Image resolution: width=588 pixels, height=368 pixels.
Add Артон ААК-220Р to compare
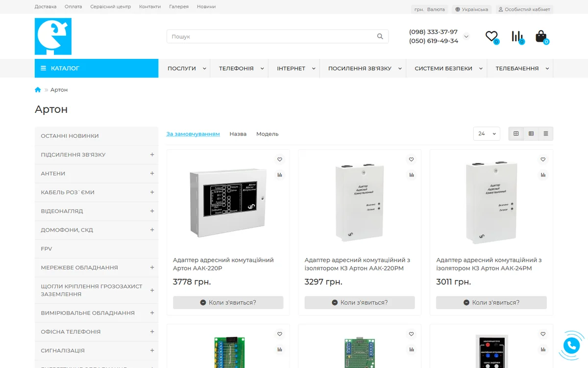pyautogui.click(x=280, y=175)
